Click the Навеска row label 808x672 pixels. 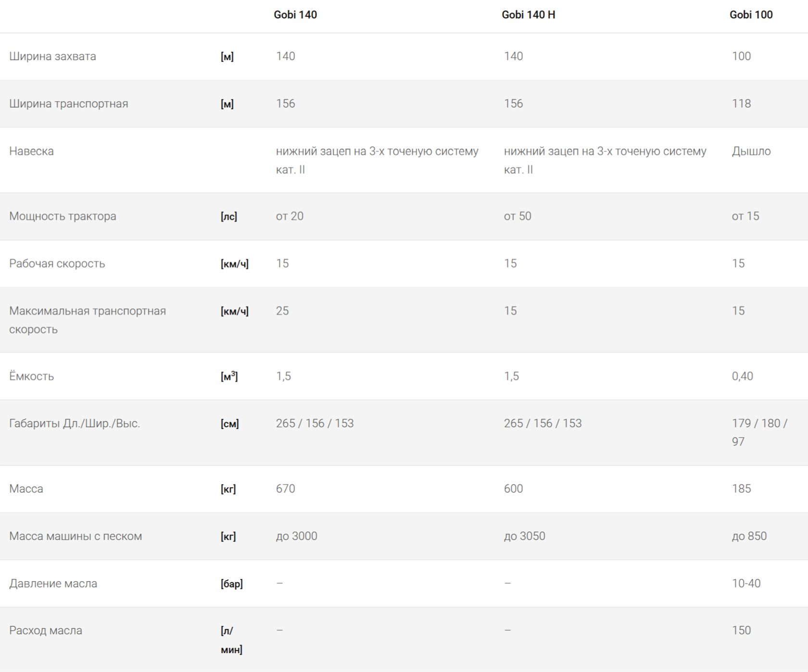[31, 151]
